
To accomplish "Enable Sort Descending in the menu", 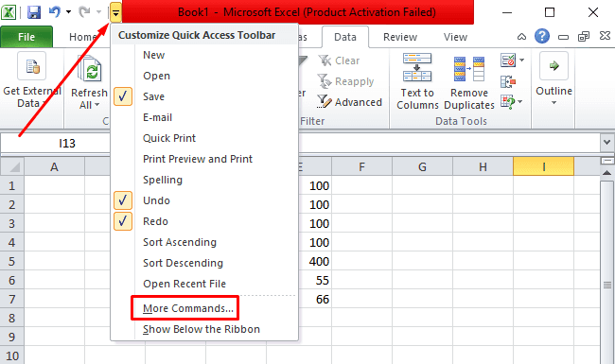I will pyautogui.click(x=204, y=263).
